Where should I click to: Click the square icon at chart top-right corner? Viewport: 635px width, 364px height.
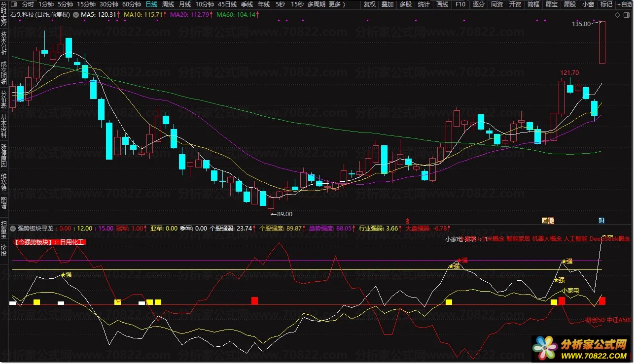click(x=627, y=15)
